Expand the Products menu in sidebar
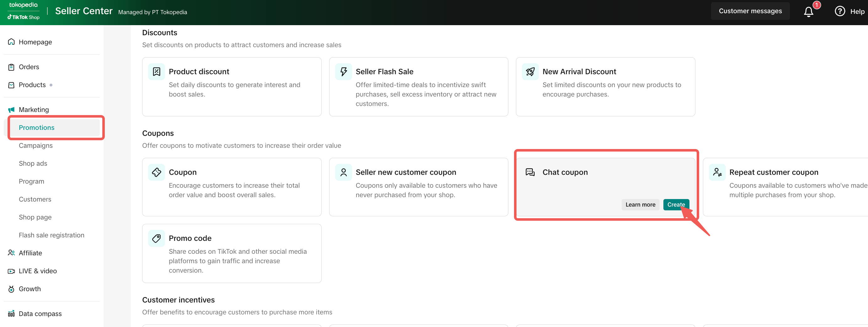Viewport: 868px width, 327px height. pyautogui.click(x=32, y=85)
